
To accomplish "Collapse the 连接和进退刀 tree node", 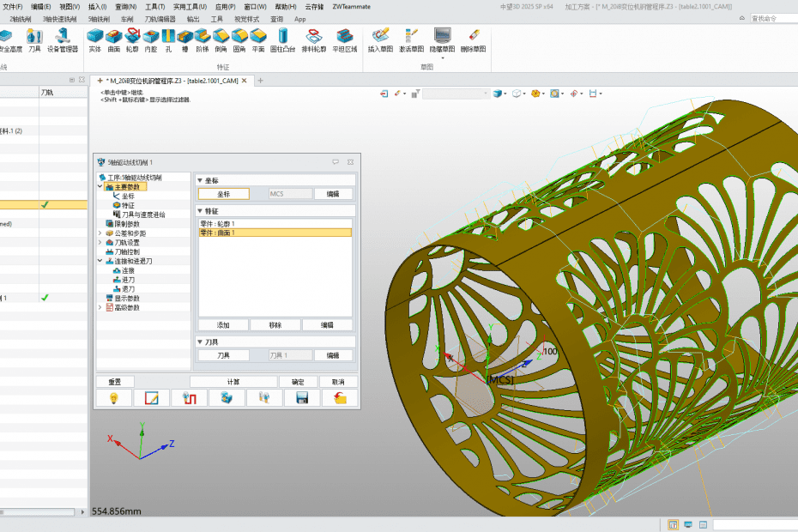I will point(100,261).
